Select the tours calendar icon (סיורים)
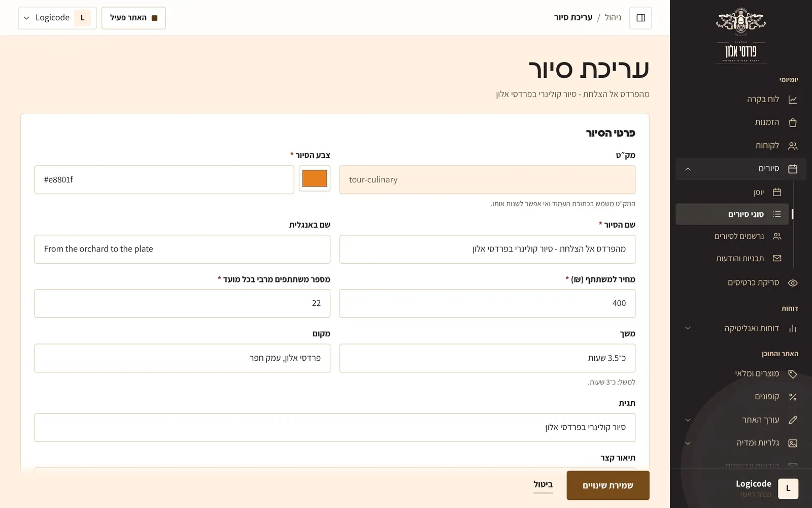The width and height of the screenshot is (812, 508). pos(793,169)
